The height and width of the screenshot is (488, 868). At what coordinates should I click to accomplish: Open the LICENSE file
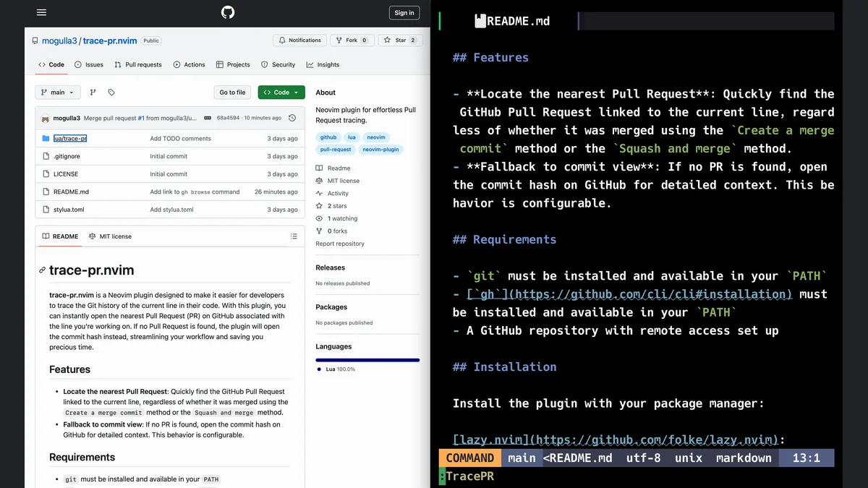pyautogui.click(x=66, y=174)
